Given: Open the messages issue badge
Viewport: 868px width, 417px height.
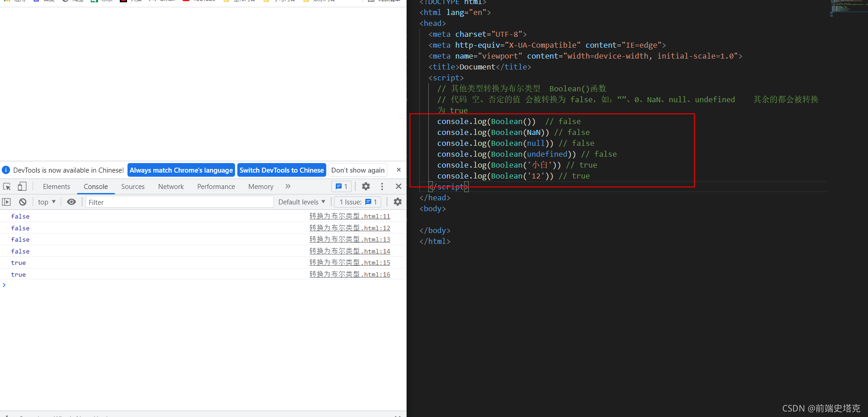Looking at the screenshot, I should point(341,187).
